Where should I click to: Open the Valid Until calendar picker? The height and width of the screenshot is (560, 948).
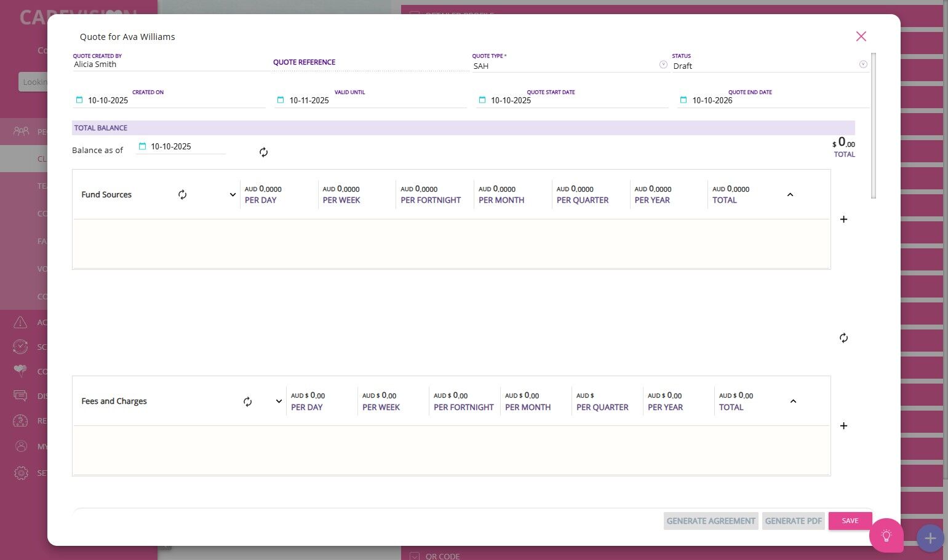(281, 100)
